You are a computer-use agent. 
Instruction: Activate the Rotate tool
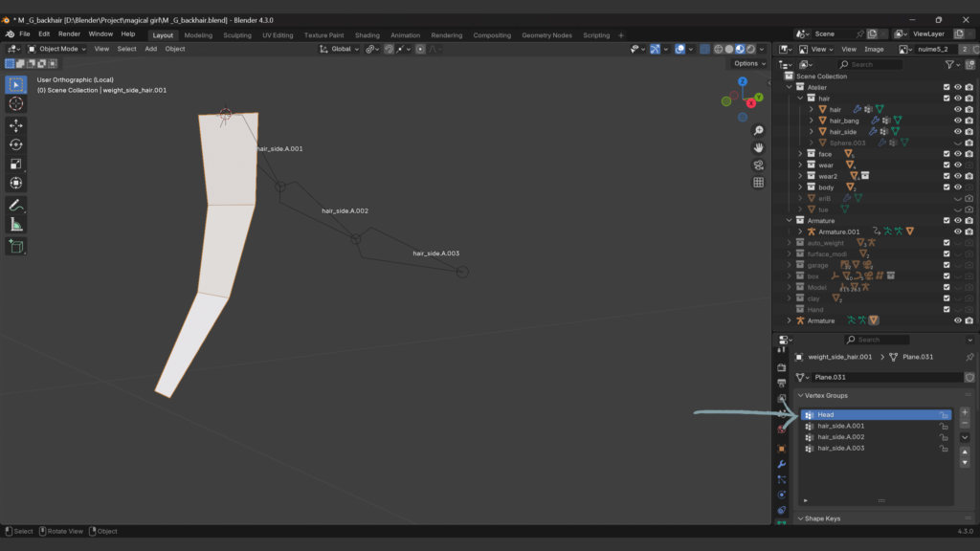click(x=16, y=144)
